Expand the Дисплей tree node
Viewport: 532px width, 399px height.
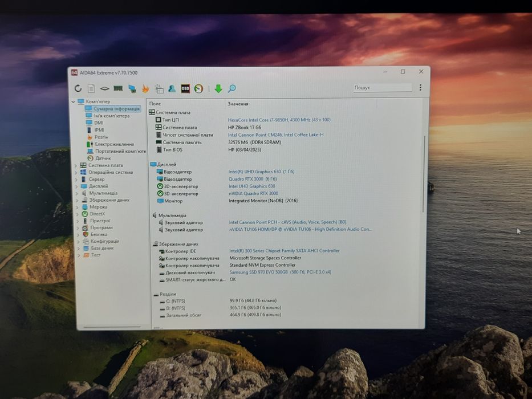click(x=76, y=186)
